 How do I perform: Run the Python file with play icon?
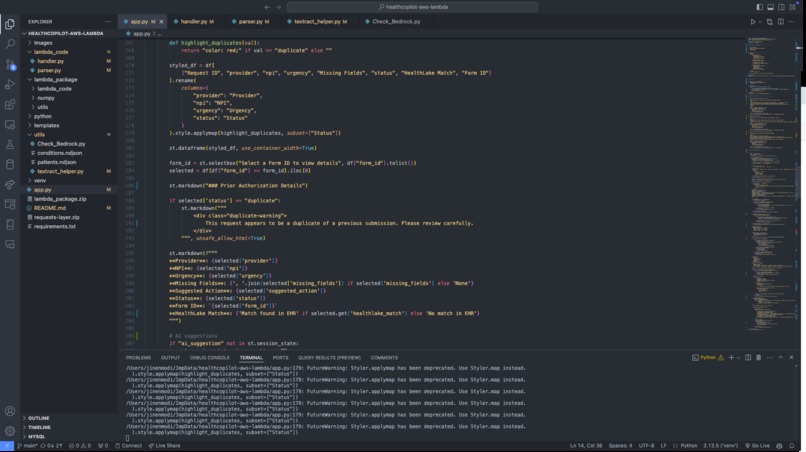pos(753,22)
